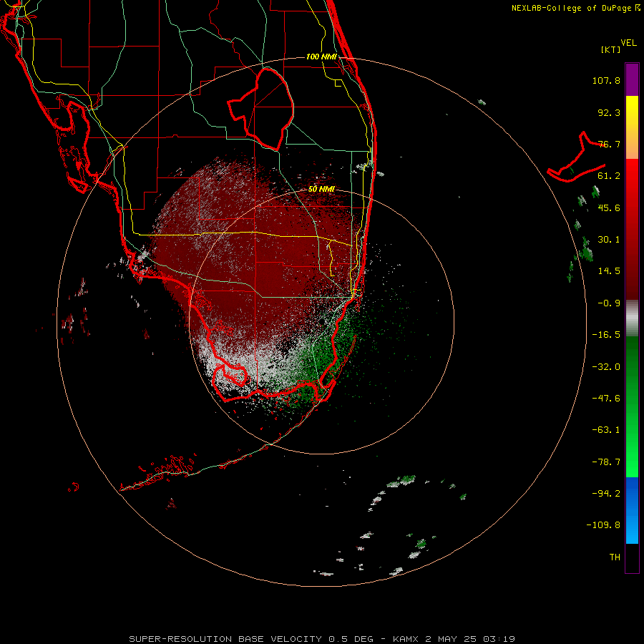Select the 45.6 legend value
644x644 pixels.
click(x=609, y=208)
